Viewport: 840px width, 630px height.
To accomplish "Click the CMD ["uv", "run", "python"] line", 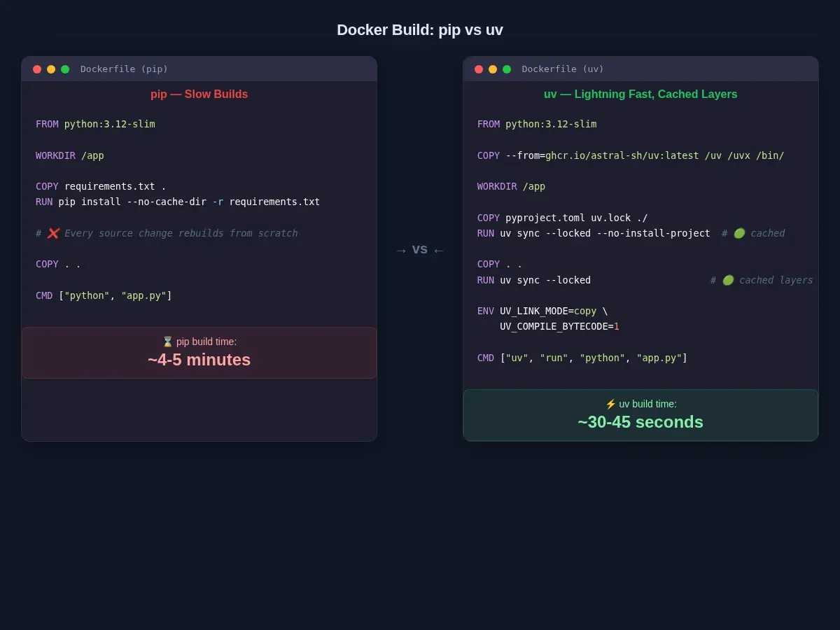I will tap(582, 358).
